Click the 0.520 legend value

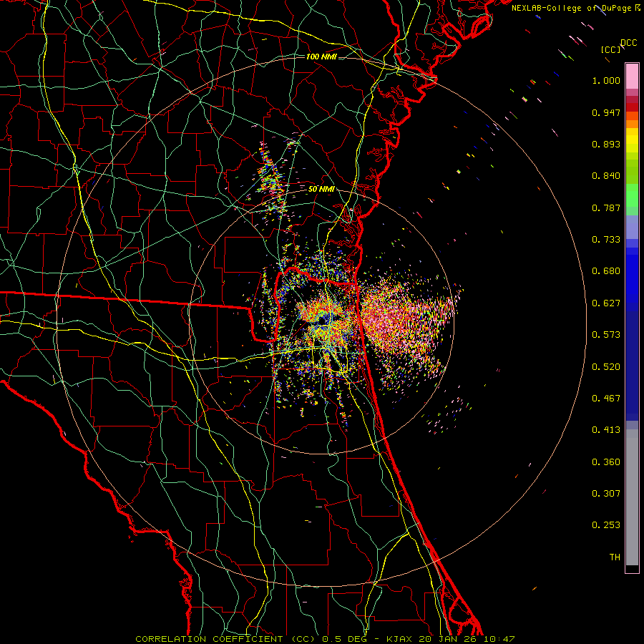click(606, 367)
